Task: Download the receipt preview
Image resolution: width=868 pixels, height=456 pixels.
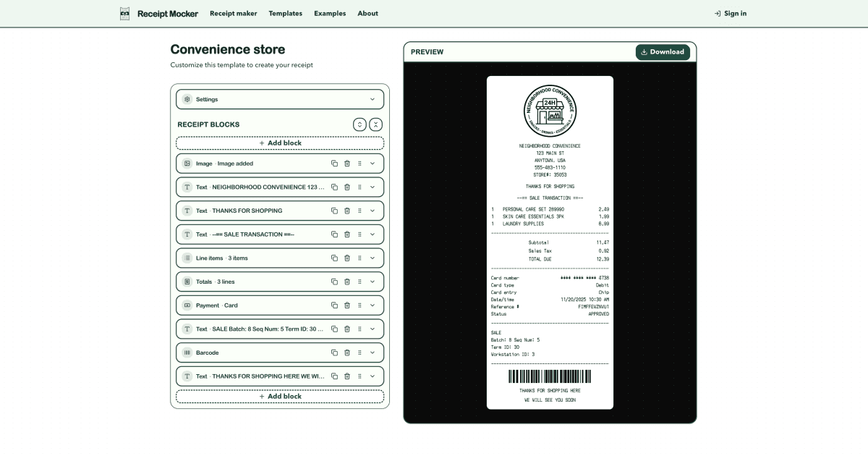Action: [663, 52]
